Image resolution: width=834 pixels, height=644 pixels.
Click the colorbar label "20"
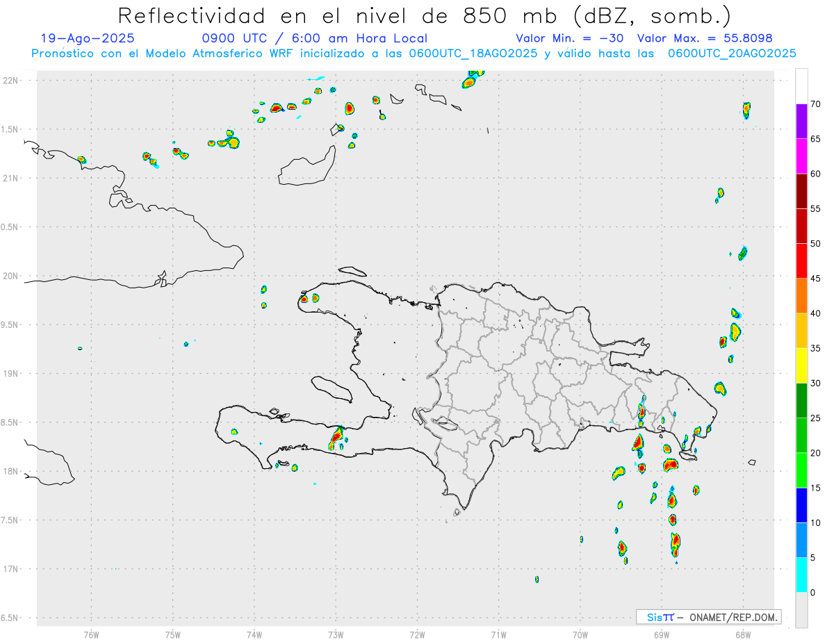coord(816,453)
